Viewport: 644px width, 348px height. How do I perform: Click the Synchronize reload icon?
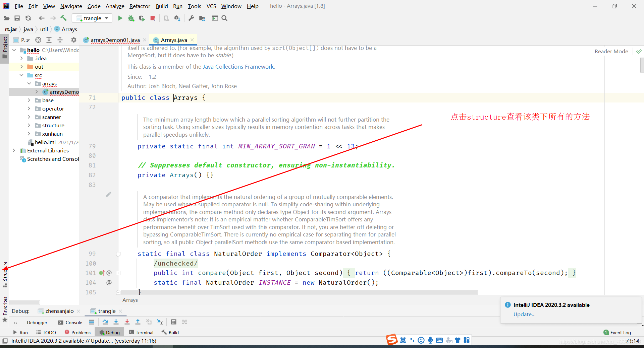coord(28,18)
